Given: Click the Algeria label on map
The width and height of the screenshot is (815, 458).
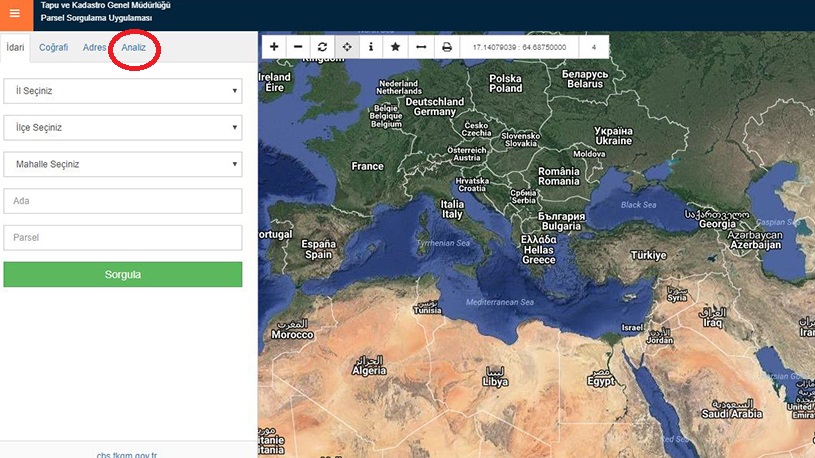Looking at the screenshot, I should [369, 365].
